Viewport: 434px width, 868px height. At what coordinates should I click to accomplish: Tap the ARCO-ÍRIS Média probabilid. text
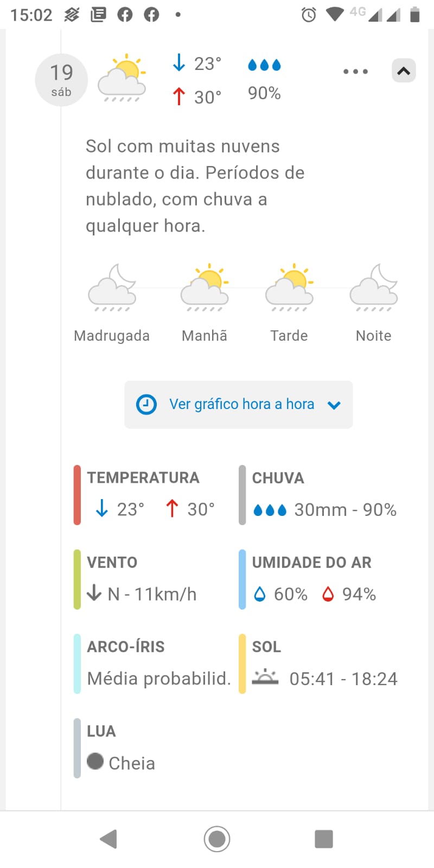coord(159,679)
